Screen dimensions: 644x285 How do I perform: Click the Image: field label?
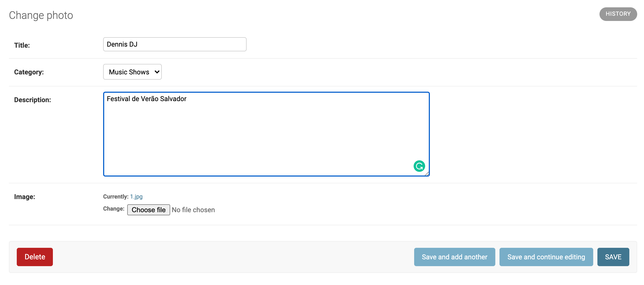coord(25,197)
